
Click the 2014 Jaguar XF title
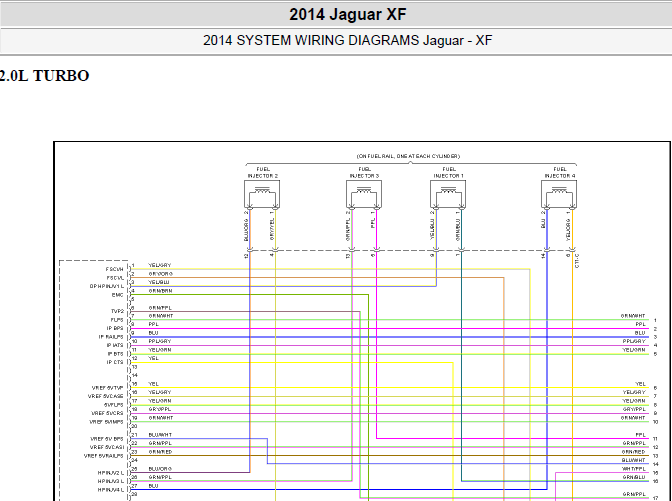348,15
